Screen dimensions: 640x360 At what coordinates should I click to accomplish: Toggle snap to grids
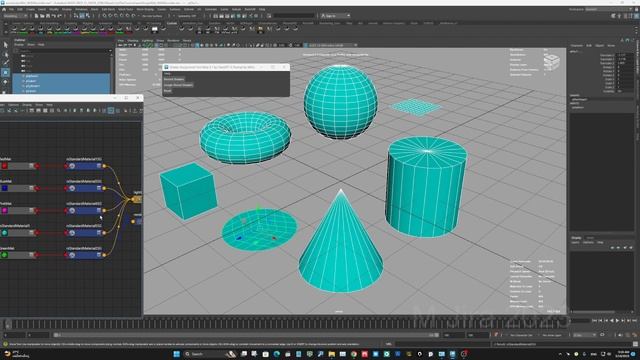click(105, 16)
